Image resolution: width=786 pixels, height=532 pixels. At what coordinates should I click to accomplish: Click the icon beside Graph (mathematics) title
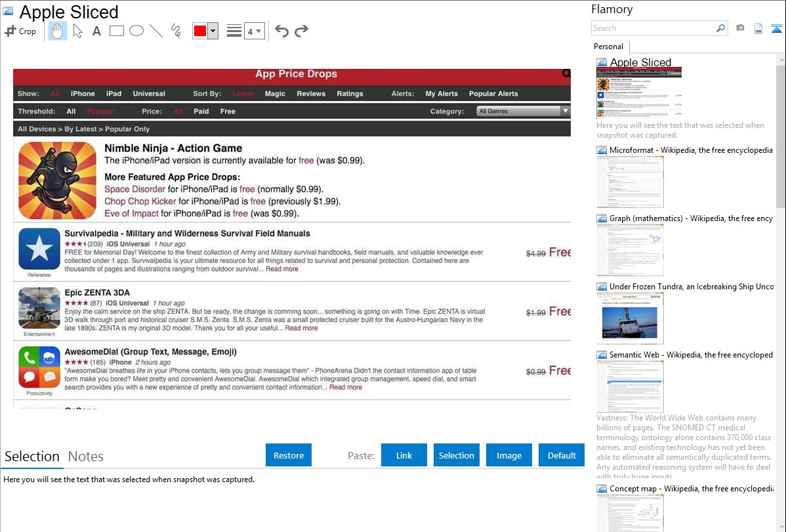click(x=602, y=218)
